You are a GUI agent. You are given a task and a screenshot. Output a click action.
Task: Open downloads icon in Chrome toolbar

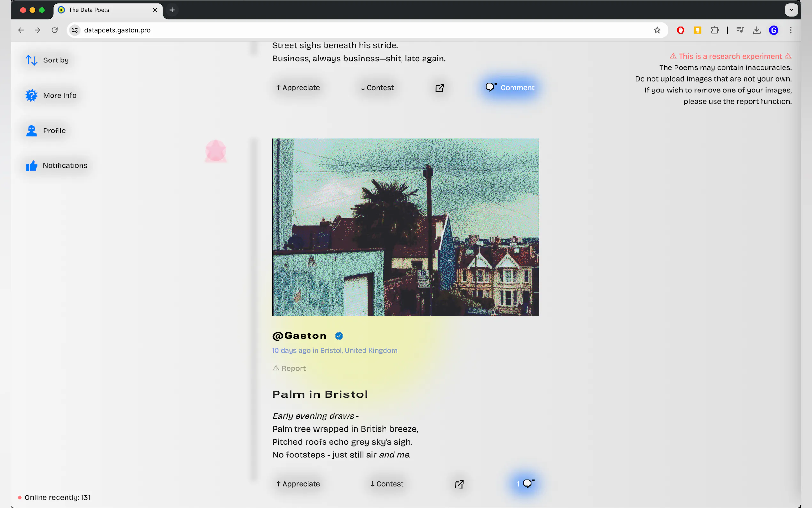click(757, 30)
